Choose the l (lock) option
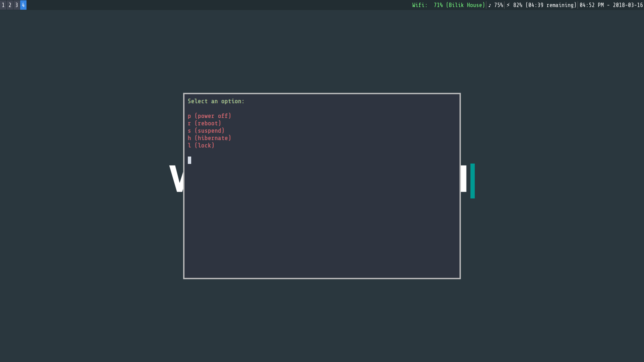The image size is (644, 362). (201, 145)
